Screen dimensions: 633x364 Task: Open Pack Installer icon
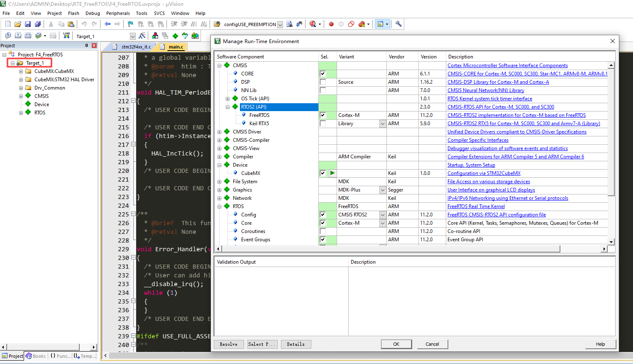pyautogui.click(x=195, y=36)
